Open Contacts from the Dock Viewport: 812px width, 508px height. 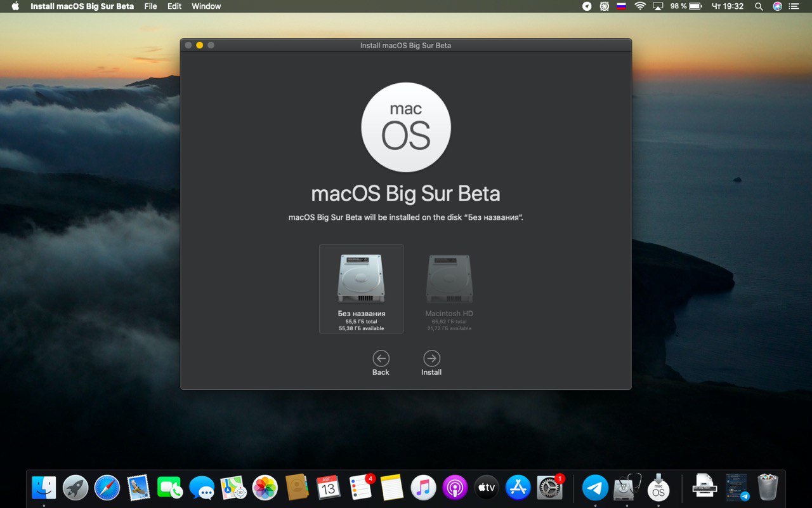pyautogui.click(x=297, y=488)
